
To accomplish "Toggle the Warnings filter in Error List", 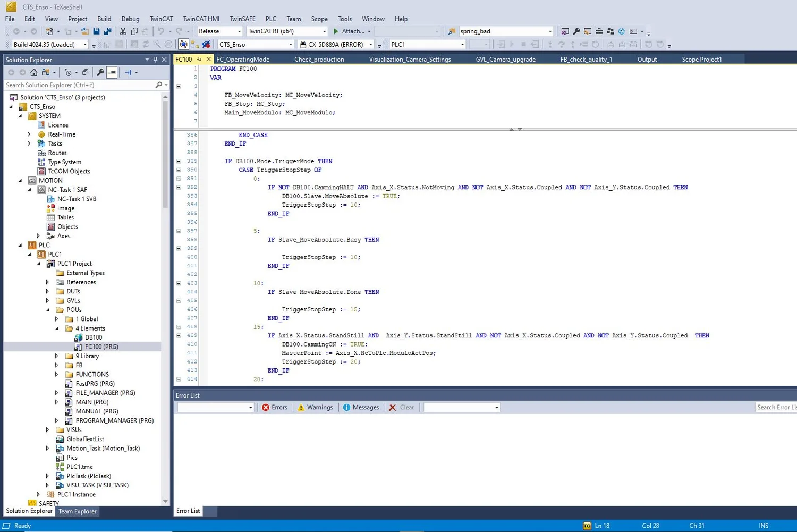I will coord(315,408).
